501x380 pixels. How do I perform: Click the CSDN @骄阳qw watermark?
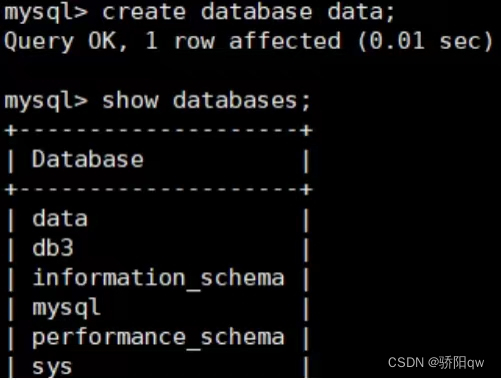tap(436, 362)
